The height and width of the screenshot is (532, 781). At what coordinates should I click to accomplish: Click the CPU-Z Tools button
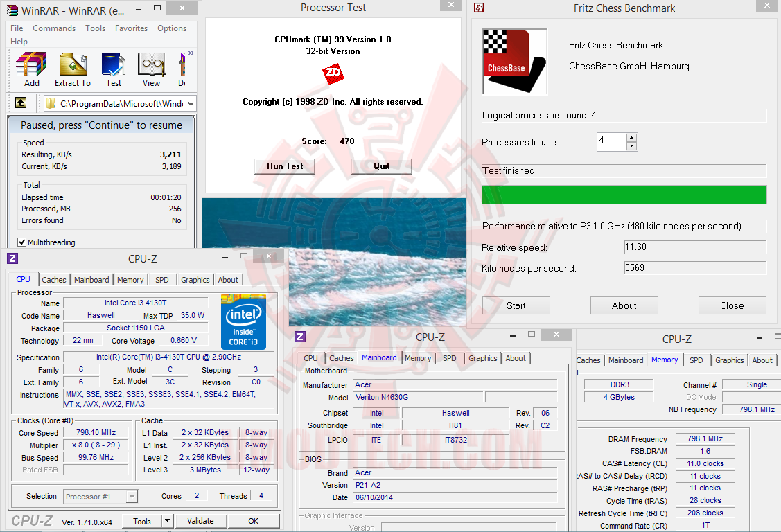pyautogui.click(x=142, y=521)
